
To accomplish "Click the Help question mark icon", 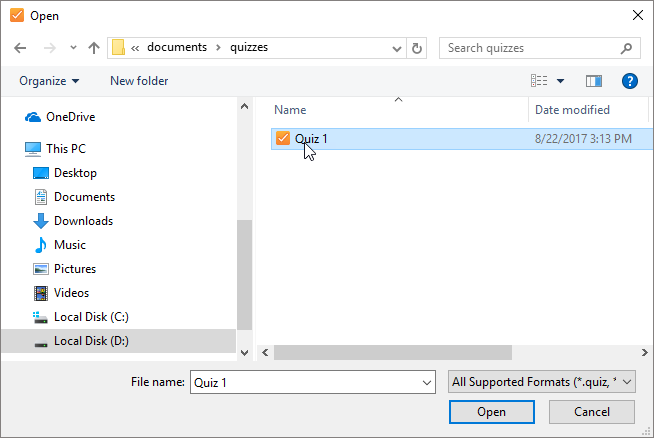I will point(630,81).
